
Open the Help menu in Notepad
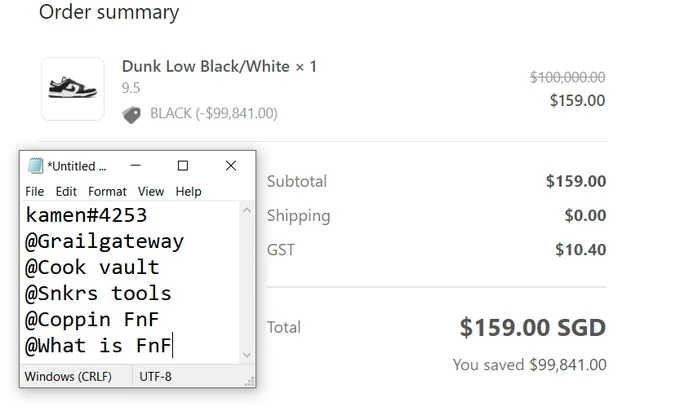[x=188, y=191]
